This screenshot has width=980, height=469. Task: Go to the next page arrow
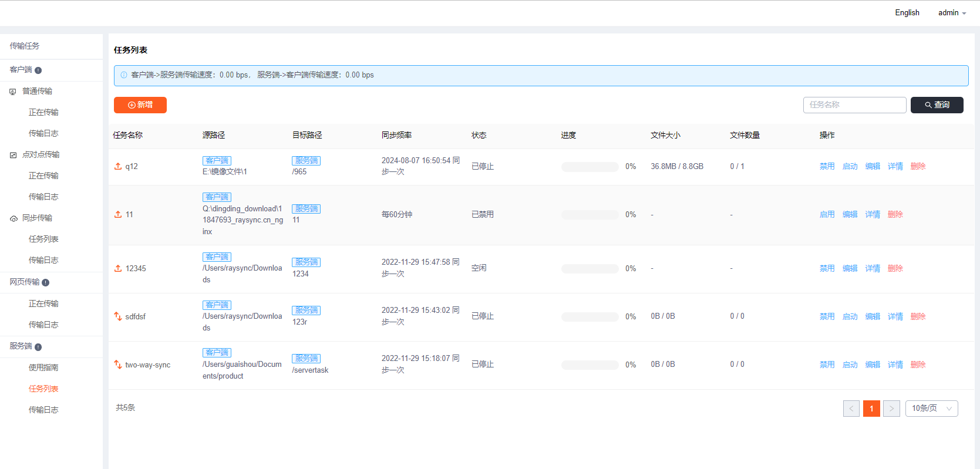pos(891,409)
